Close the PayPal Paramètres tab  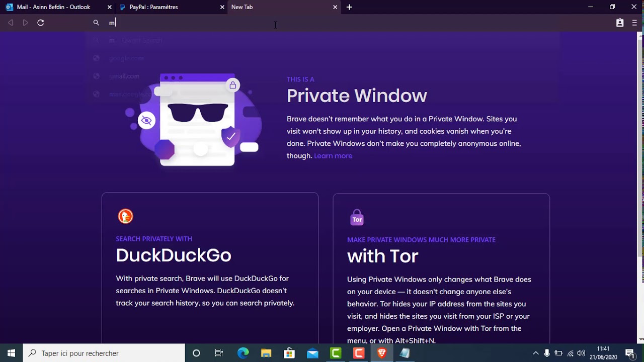pyautogui.click(x=222, y=7)
